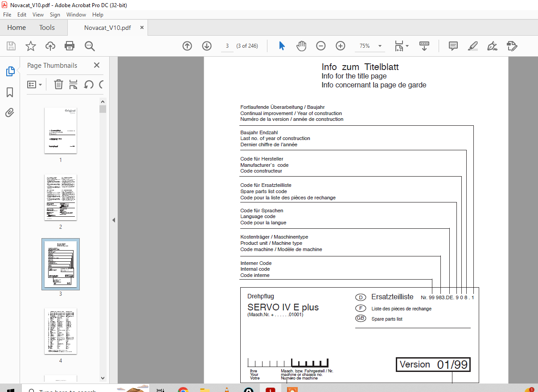This screenshot has height=392, width=538.
Task: Open Attachments paperclip sidebar icon
Action: pos(10,113)
